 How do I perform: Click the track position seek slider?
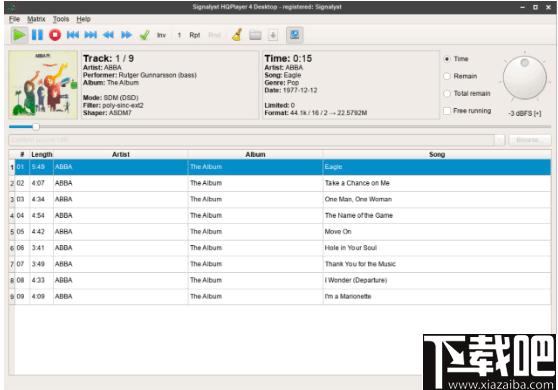(x=280, y=126)
